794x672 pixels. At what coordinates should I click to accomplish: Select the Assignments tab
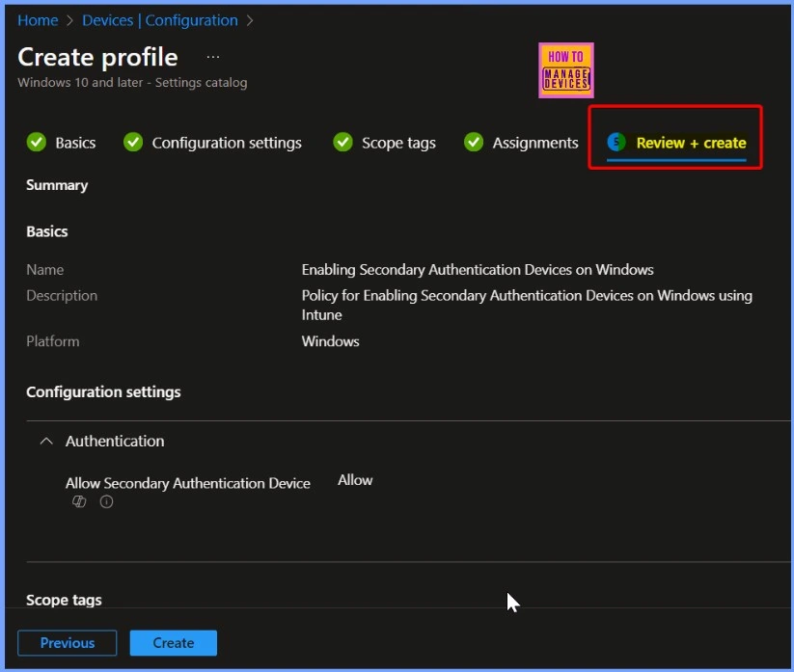[x=535, y=143]
